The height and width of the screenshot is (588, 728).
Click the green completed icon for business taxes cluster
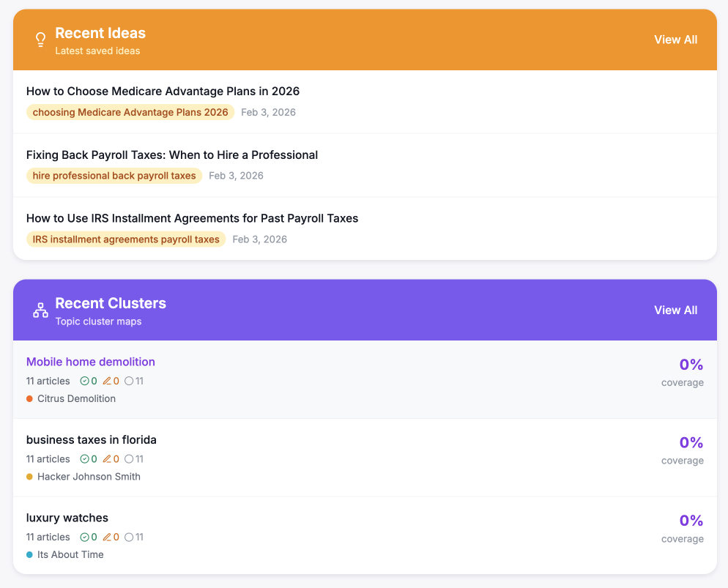[x=84, y=459]
